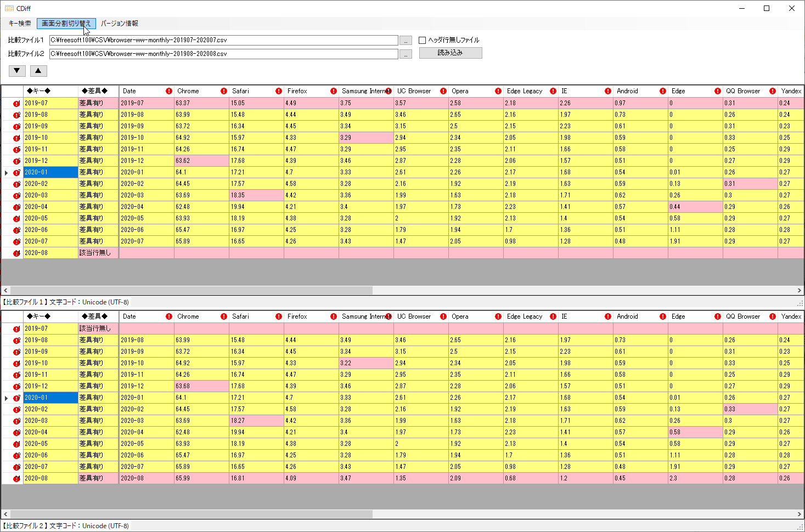Click the row error icon for 2019-07 in bottom grid

tap(16, 329)
